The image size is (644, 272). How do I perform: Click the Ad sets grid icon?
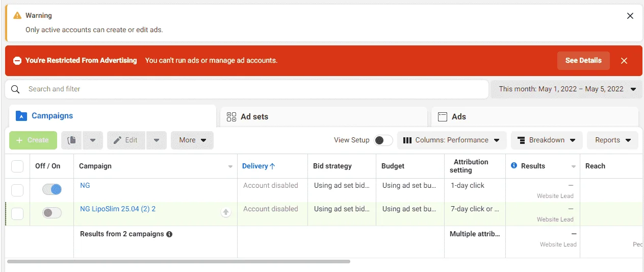[231, 117]
